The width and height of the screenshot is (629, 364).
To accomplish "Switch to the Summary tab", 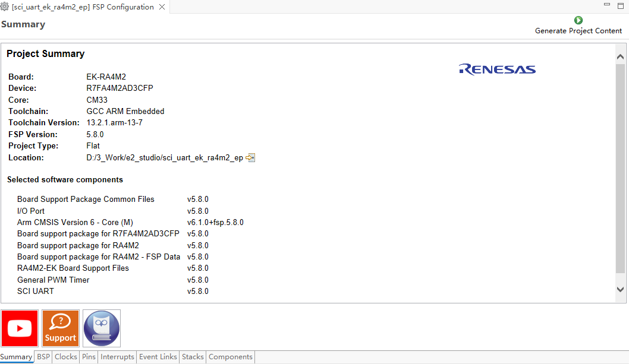I will pos(17,357).
